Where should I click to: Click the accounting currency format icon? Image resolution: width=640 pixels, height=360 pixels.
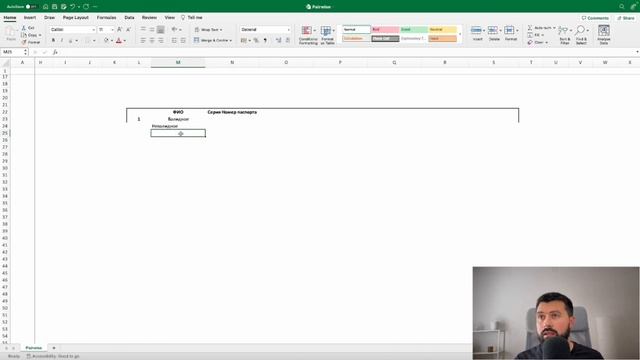tap(244, 40)
